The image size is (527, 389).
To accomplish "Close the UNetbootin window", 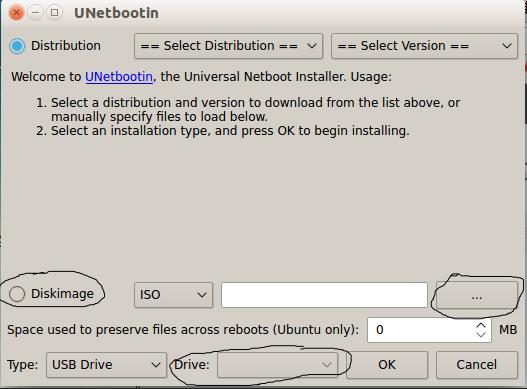I will (x=16, y=13).
